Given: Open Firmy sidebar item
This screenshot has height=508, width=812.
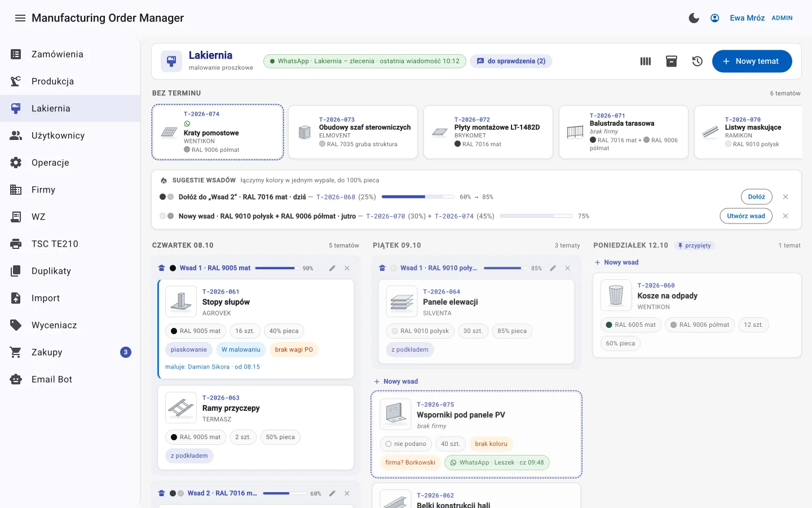Looking at the screenshot, I should coord(70,190).
